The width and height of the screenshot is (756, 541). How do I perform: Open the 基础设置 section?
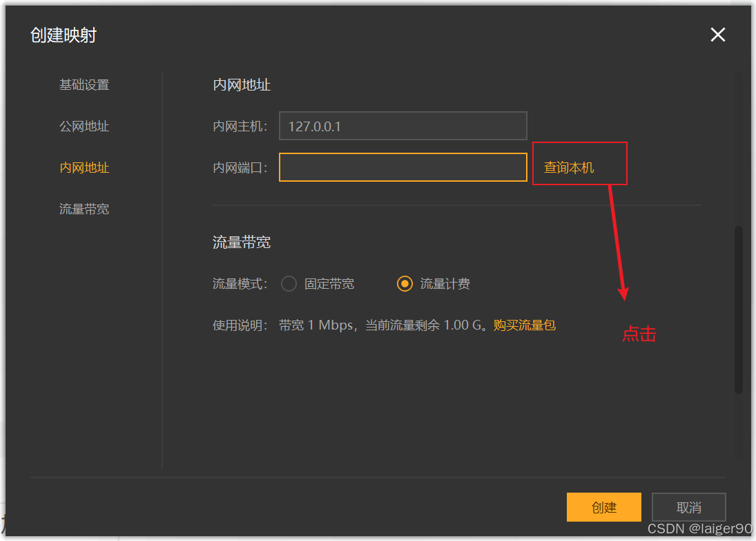pos(84,85)
